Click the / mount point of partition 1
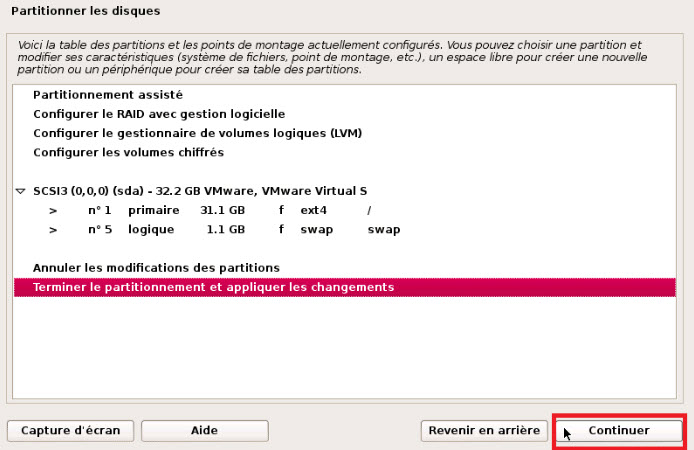Image resolution: width=694 pixels, height=450 pixels. tap(369, 211)
